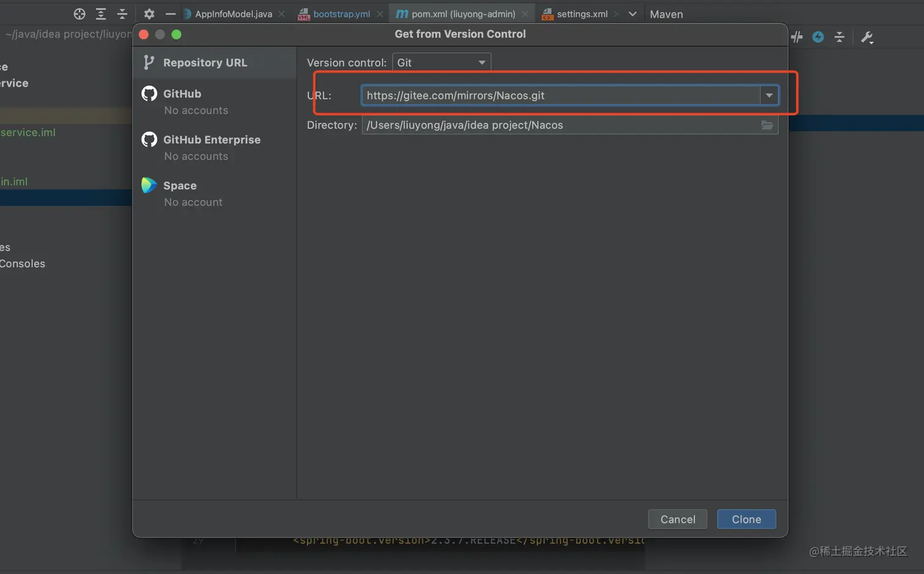Close the AppInfoModel.java tab
The width and height of the screenshot is (924, 574).
click(x=282, y=13)
